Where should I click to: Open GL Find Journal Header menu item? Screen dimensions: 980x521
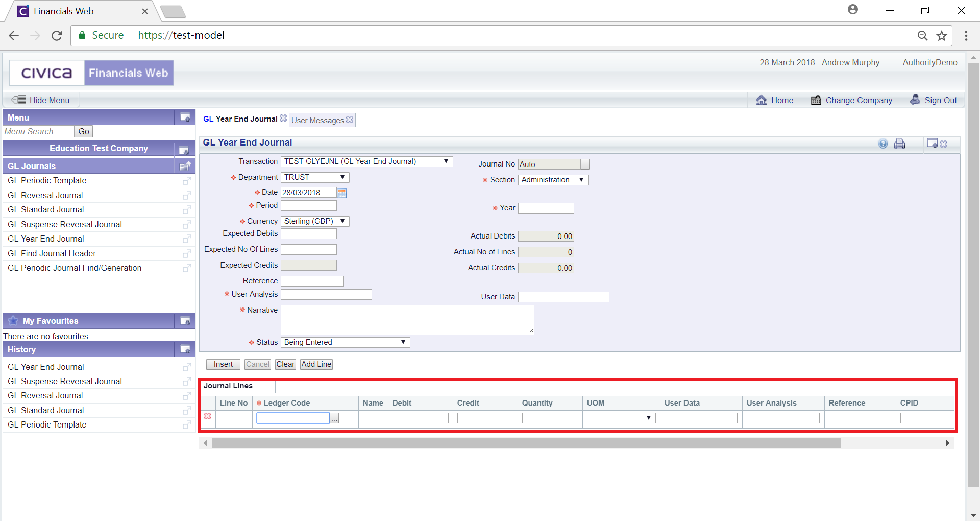tap(52, 253)
